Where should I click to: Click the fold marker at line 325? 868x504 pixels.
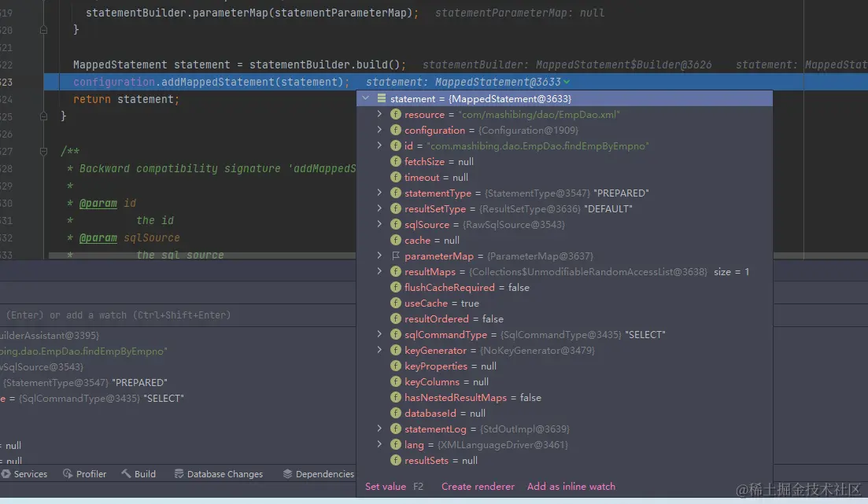[x=44, y=116]
